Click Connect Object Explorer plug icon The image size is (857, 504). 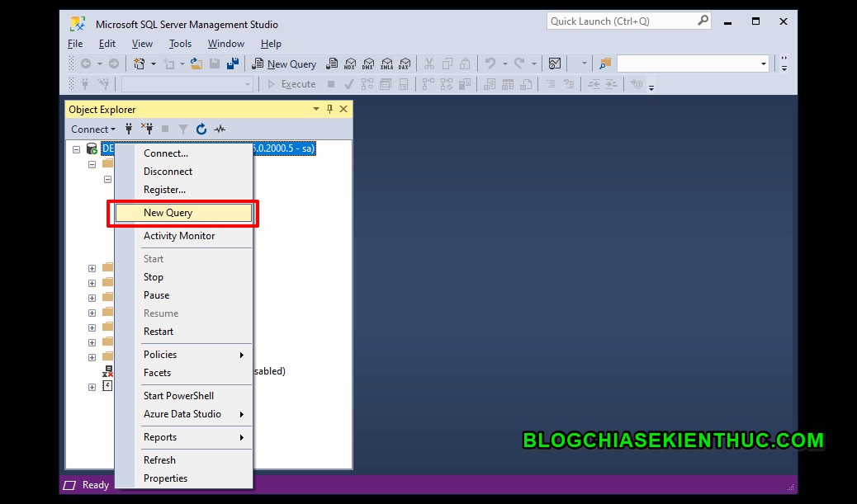[129, 129]
